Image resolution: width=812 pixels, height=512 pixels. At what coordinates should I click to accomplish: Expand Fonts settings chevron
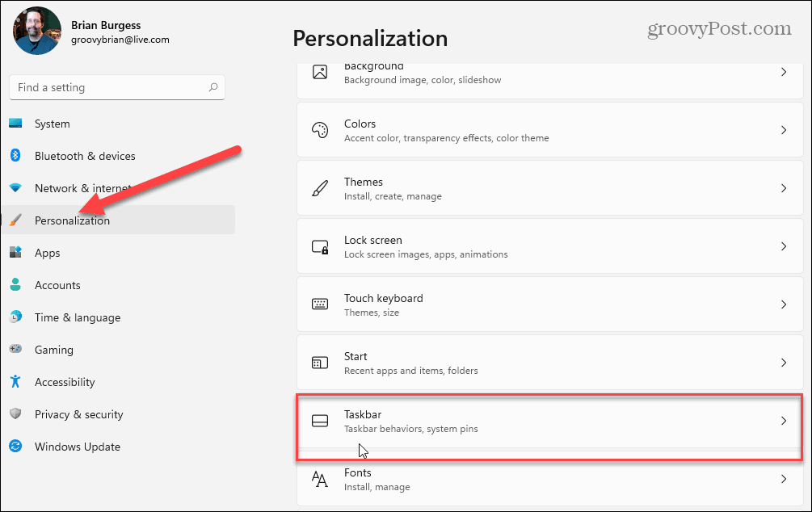(x=784, y=479)
